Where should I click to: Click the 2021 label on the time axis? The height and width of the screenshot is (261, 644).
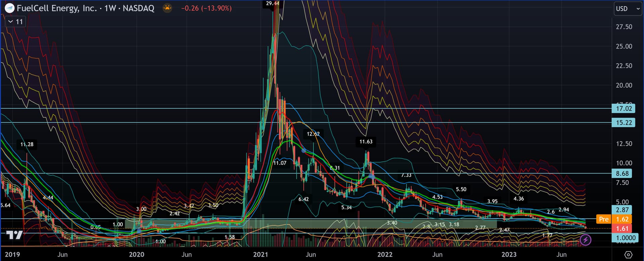260,254
